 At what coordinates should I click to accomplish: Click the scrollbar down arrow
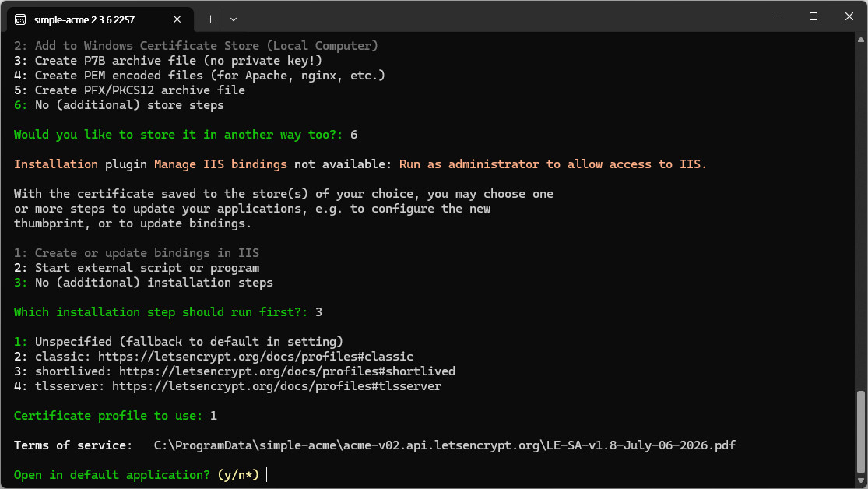pos(861,481)
